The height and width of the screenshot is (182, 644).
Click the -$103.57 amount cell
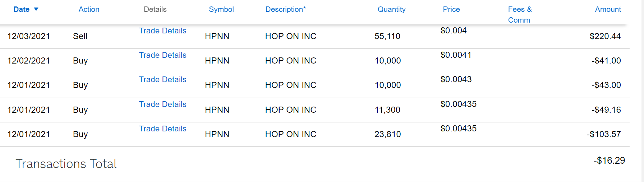[x=603, y=134]
